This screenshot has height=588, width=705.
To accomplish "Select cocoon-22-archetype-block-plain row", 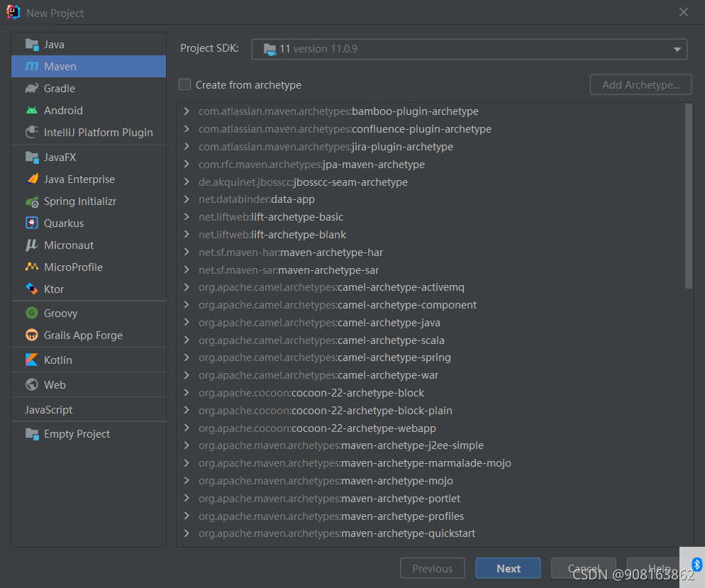I will 431,411.
